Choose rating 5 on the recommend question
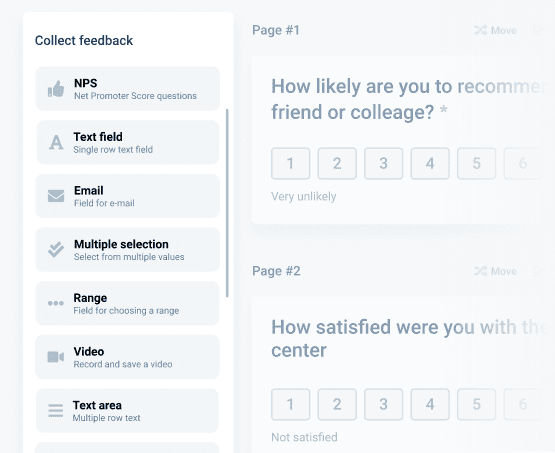 [476, 164]
